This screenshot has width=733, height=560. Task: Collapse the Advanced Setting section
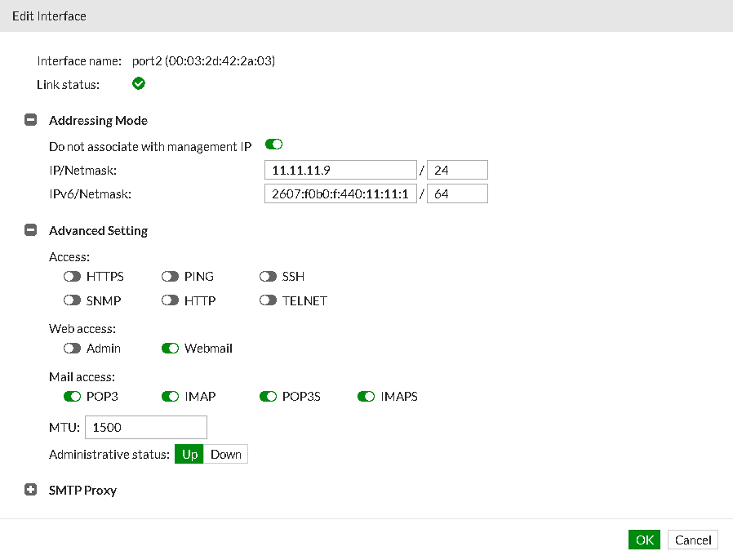pos(30,230)
